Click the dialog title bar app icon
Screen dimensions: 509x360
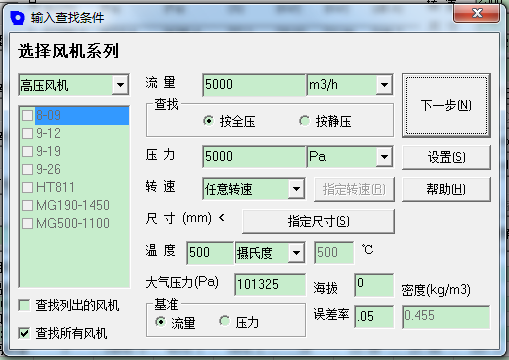(x=17, y=18)
